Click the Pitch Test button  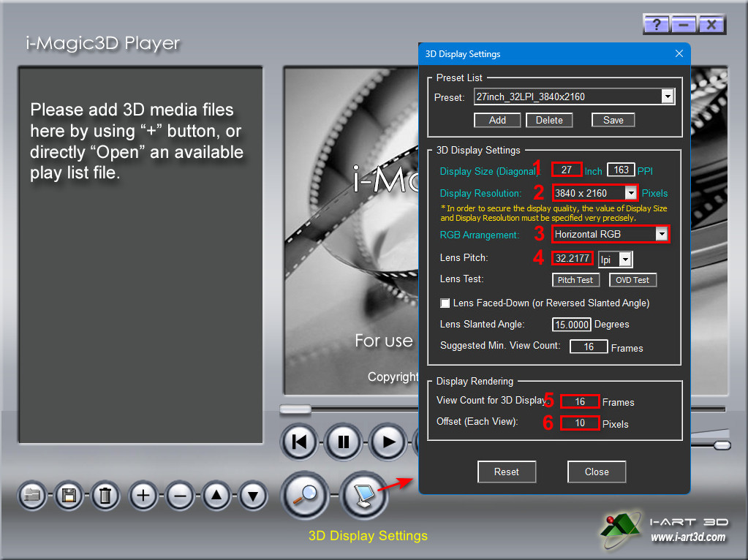tap(575, 280)
